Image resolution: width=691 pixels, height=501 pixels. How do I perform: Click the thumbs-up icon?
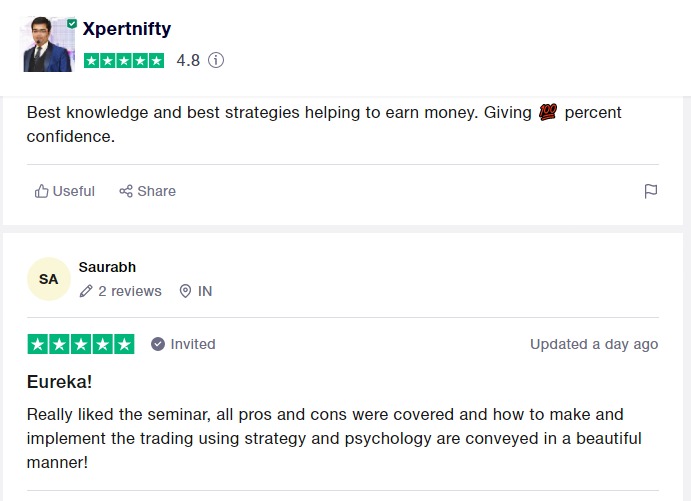tap(42, 191)
